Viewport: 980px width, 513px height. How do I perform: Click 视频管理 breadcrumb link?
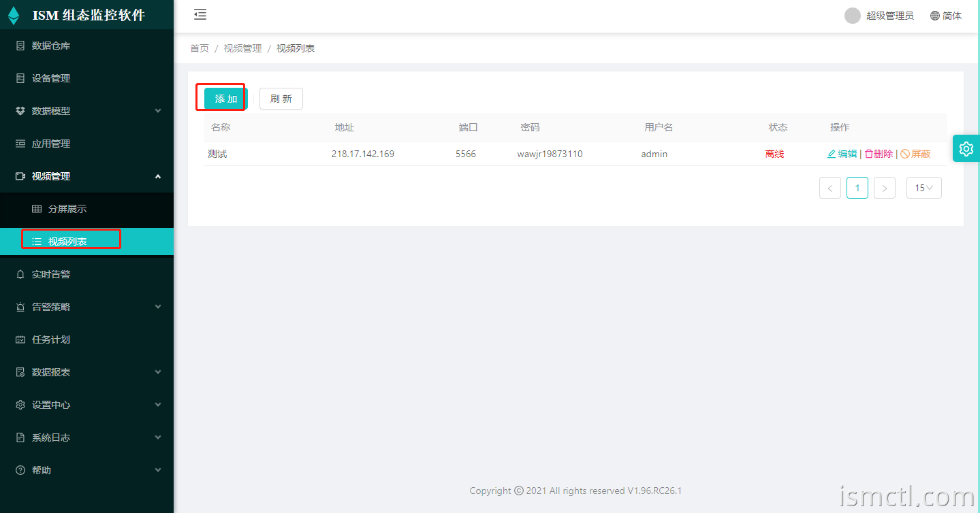tap(242, 48)
